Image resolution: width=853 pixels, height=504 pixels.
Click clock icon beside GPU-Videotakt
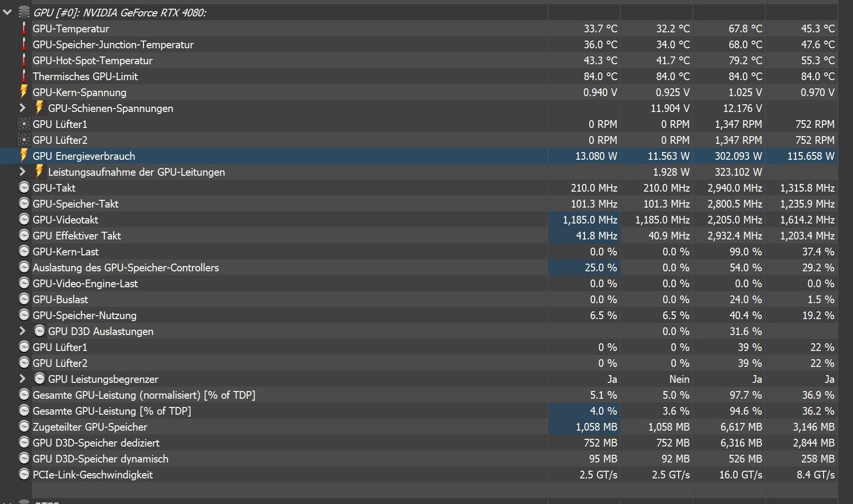[24, 219]
